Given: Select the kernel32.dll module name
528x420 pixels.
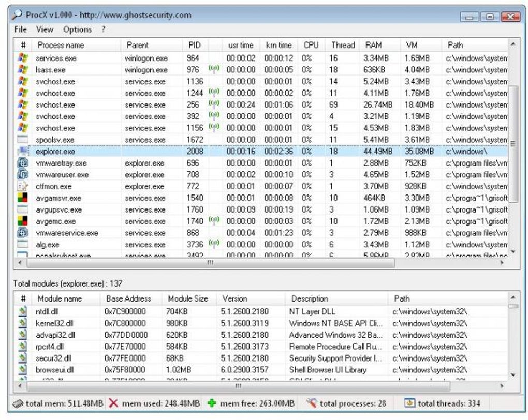Looking at the screenshot, I should tap(54, 323).
